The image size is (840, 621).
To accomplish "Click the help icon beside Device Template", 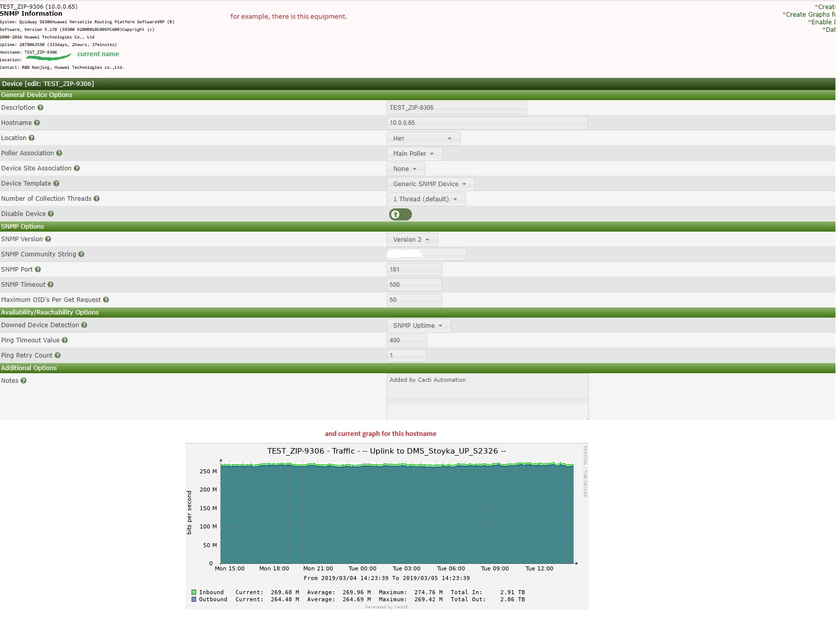I will [57, 184].
